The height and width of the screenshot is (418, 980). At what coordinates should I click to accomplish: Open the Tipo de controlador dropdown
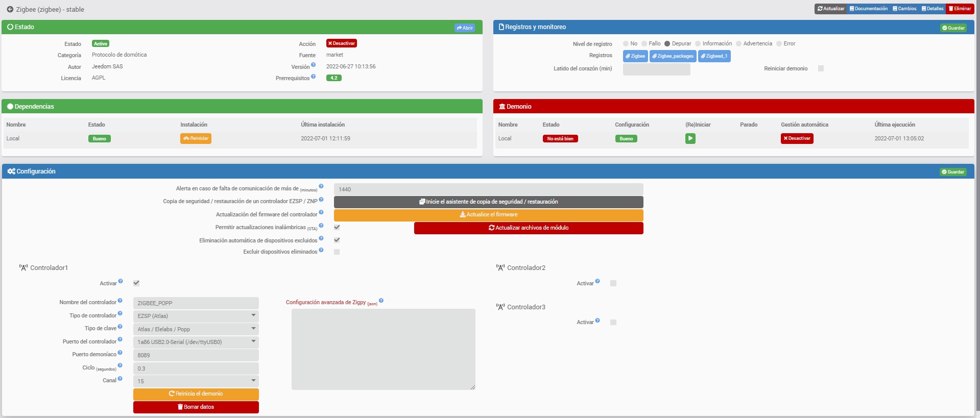(196, 316)
